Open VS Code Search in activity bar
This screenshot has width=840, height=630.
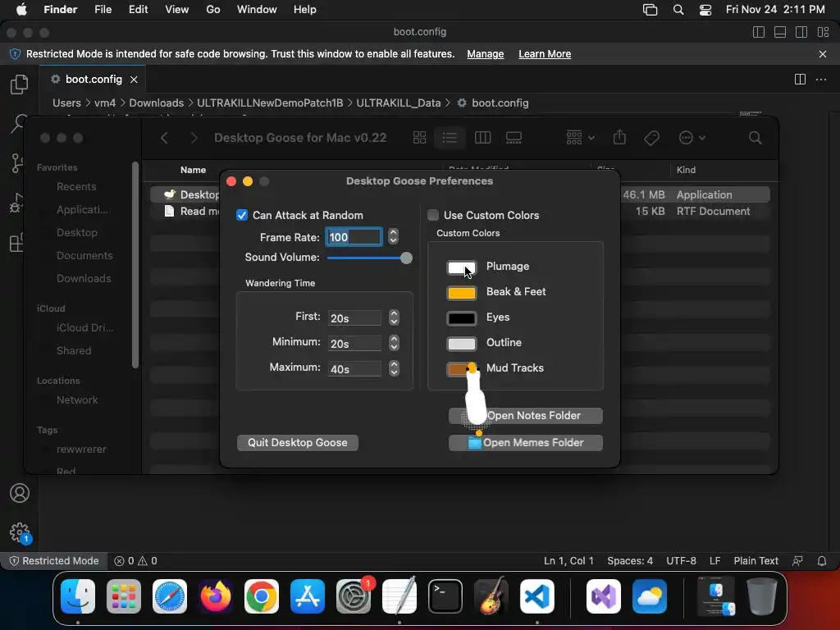pos(20,123)
